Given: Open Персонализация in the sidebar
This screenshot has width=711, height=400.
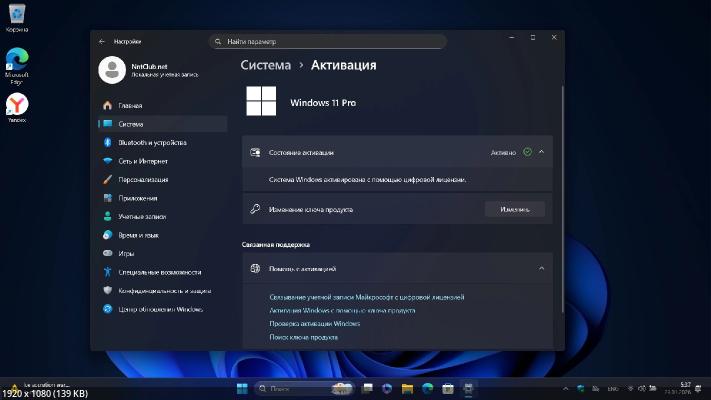Looking at the screenshot, I should coord(143,180).
